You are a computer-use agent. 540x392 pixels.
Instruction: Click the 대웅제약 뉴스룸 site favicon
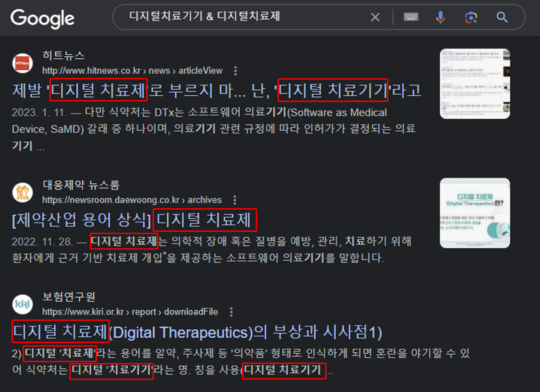[23, 192]
